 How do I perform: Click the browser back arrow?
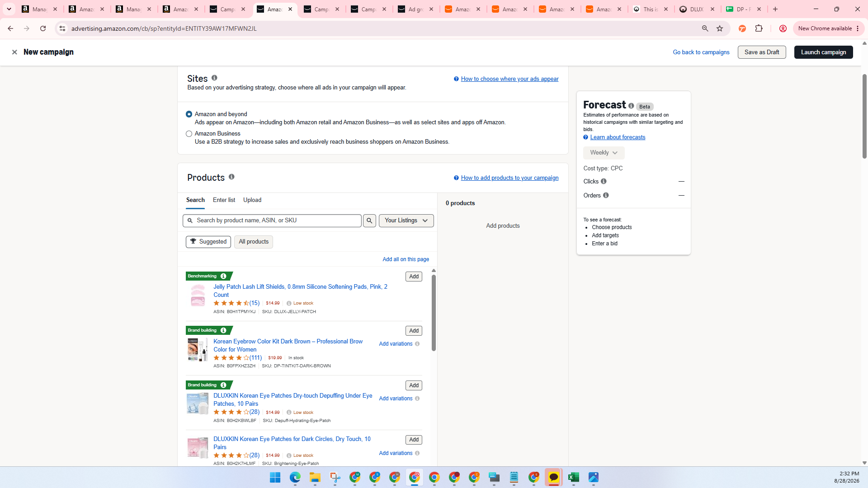pos(10,28)
